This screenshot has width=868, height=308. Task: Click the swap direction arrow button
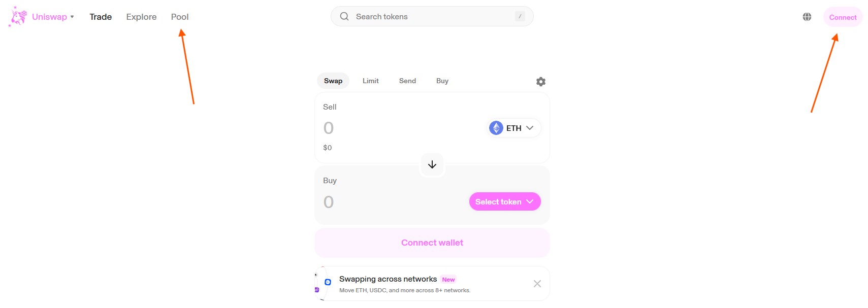pyautogui.click(x=432, y=164)
